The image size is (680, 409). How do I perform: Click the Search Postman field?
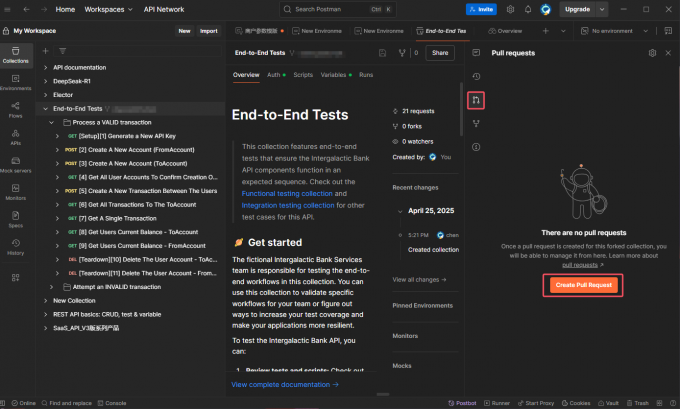coord(338,9)
